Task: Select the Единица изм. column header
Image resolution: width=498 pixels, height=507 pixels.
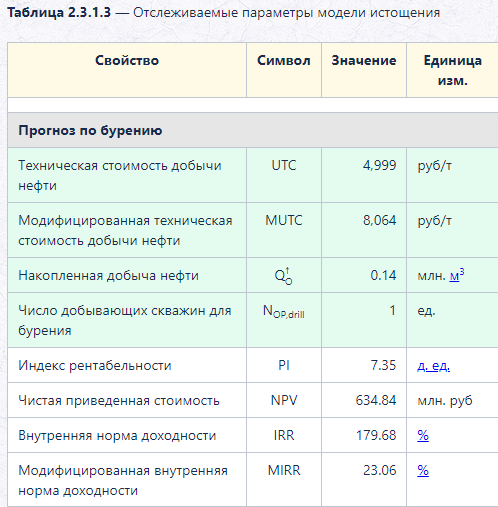Action: (452, 70)
